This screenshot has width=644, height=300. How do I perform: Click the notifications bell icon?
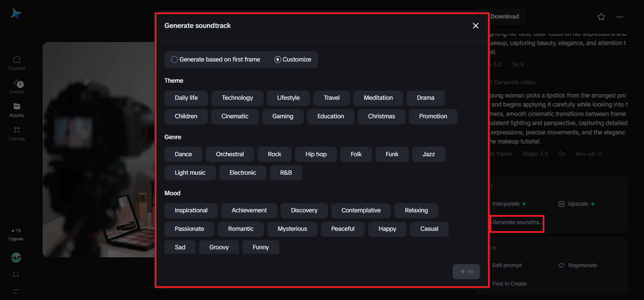pyautogui.click(x=16, y=275)
